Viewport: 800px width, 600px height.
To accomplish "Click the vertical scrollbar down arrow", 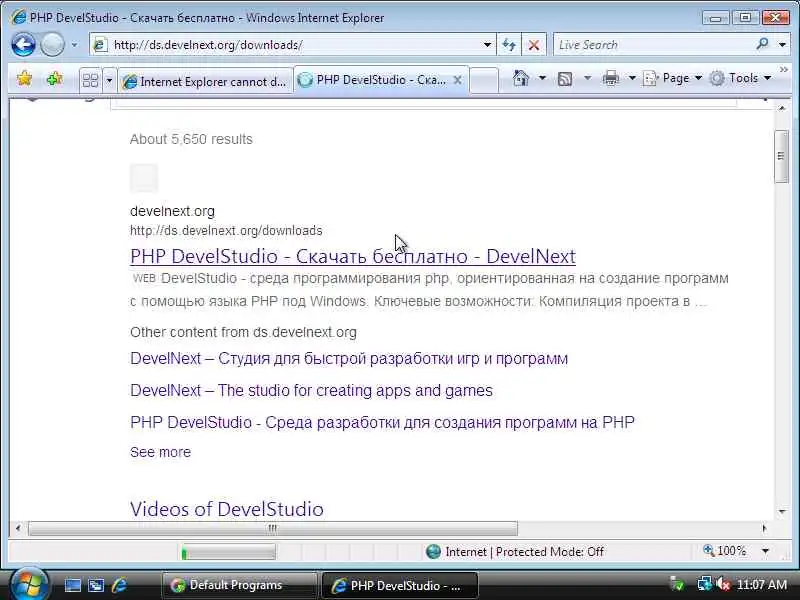I will 782,511.
